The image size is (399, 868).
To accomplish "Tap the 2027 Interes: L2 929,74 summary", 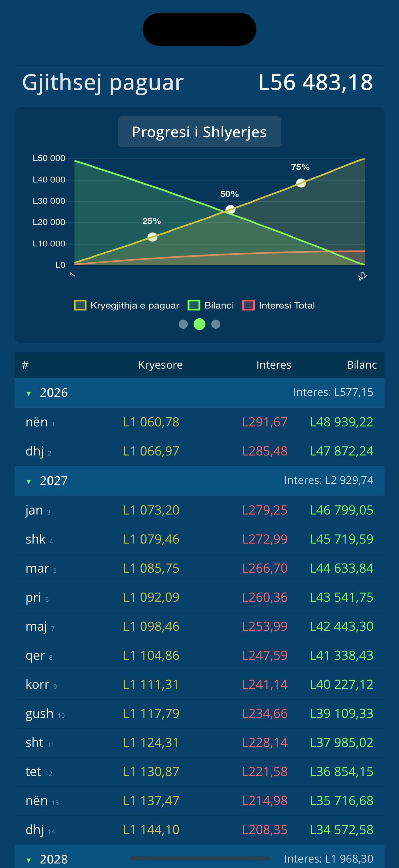I will tap(329, 480).
